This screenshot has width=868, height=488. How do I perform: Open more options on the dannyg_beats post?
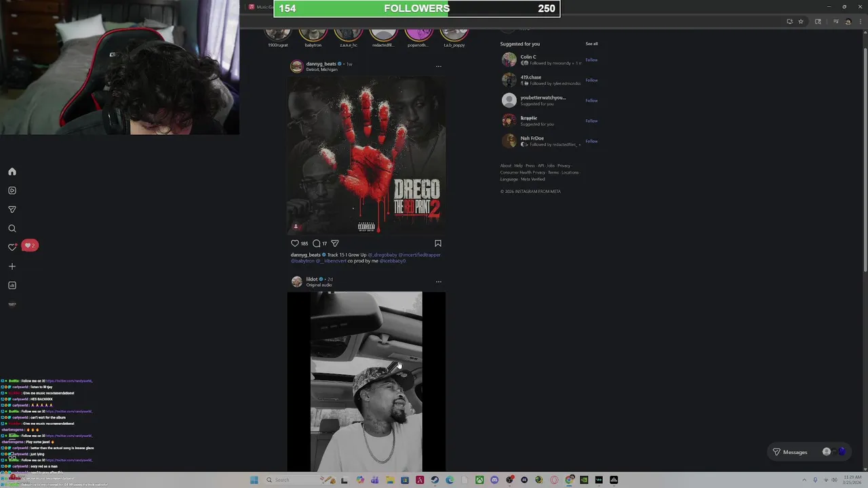click(439, 66)
